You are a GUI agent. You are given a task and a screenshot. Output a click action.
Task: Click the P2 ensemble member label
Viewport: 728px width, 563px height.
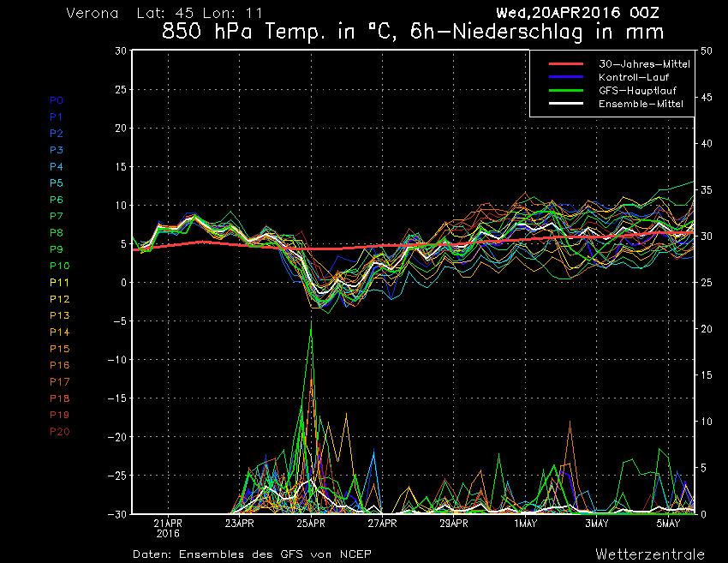(57, 134)
